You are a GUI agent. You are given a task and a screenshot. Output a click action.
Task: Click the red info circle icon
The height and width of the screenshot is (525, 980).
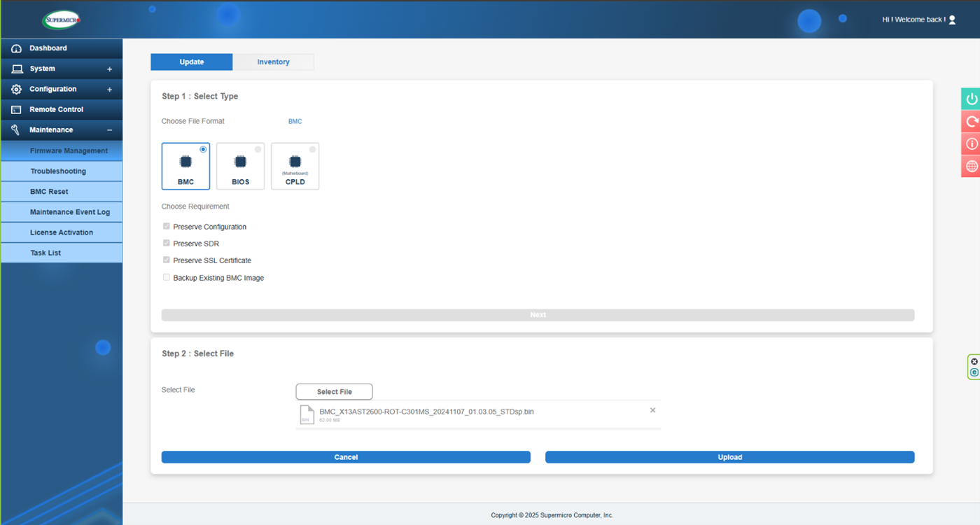pos(972,144)
